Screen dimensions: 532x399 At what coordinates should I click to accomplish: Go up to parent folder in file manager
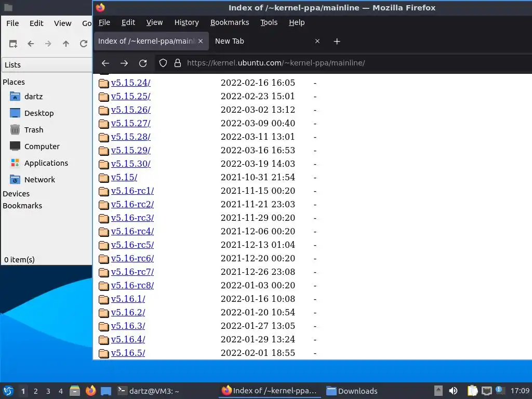(x=66, y=44)
